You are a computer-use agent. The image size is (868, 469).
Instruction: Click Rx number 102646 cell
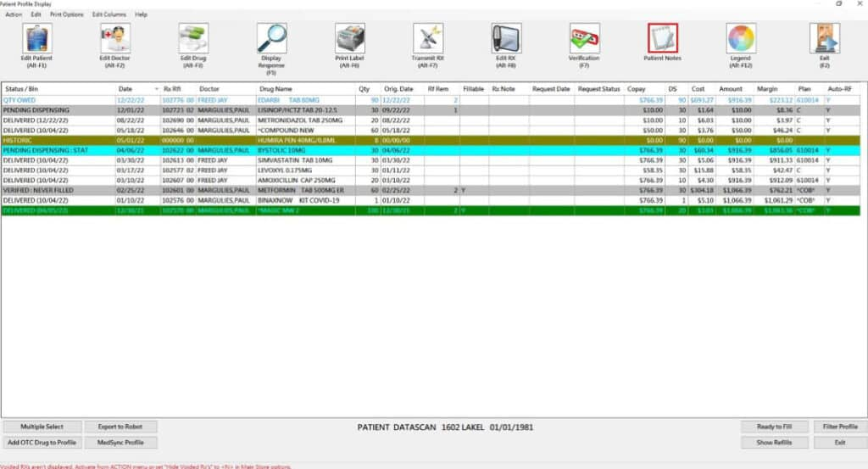(178, 130)
